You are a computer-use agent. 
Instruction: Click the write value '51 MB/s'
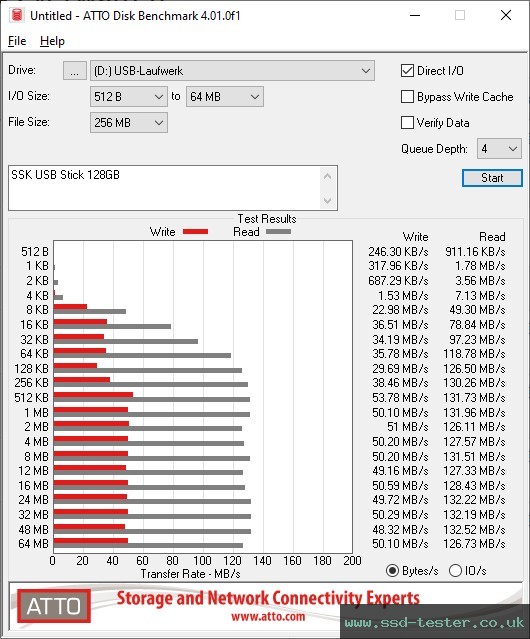pyautogui.click(x=407, y=427)
